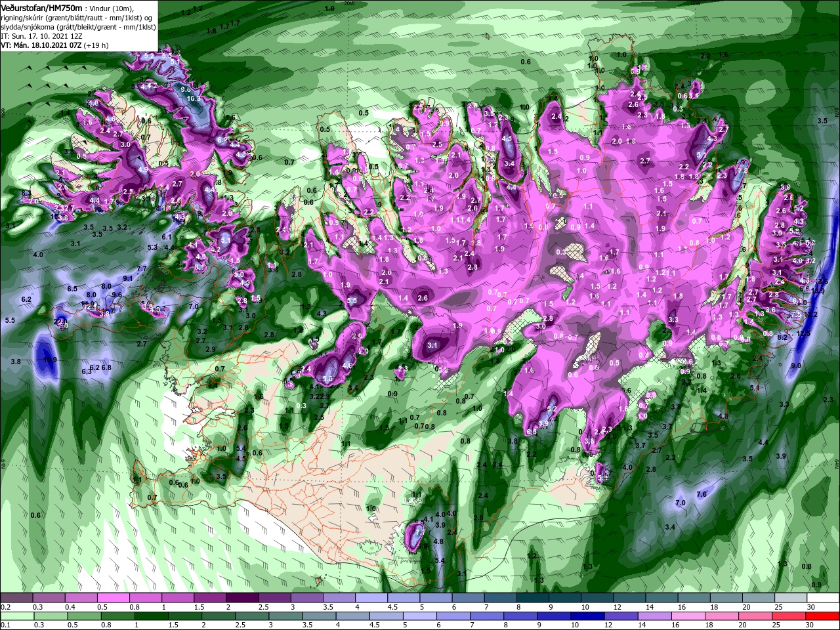Click the light pink swatch labeled 16 in rain legend
Image resolution: width=840 pixels, height=630 pixels.
pos(687,616)
